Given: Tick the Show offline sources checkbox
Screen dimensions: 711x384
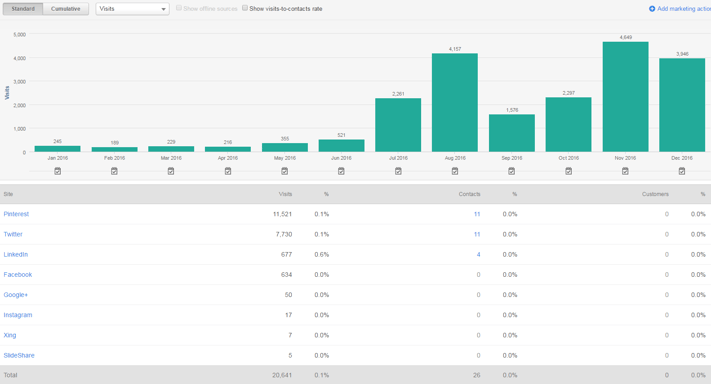Looking at the screenshot, I should point(179,8).
